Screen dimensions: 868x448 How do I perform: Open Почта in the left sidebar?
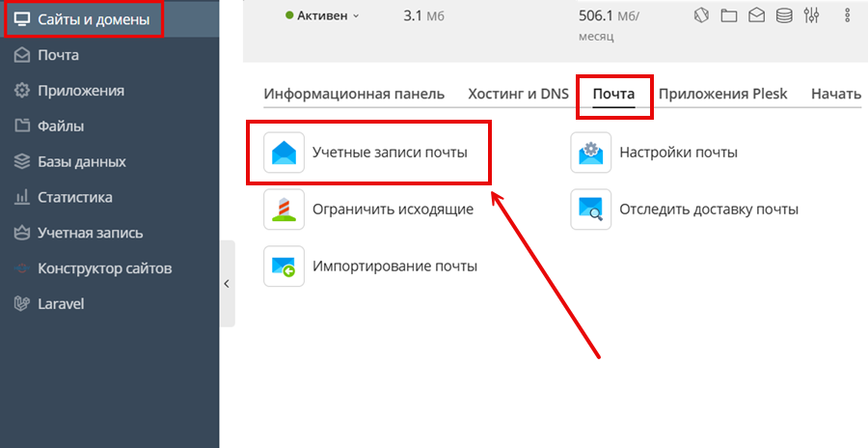(x=58, y=55)
